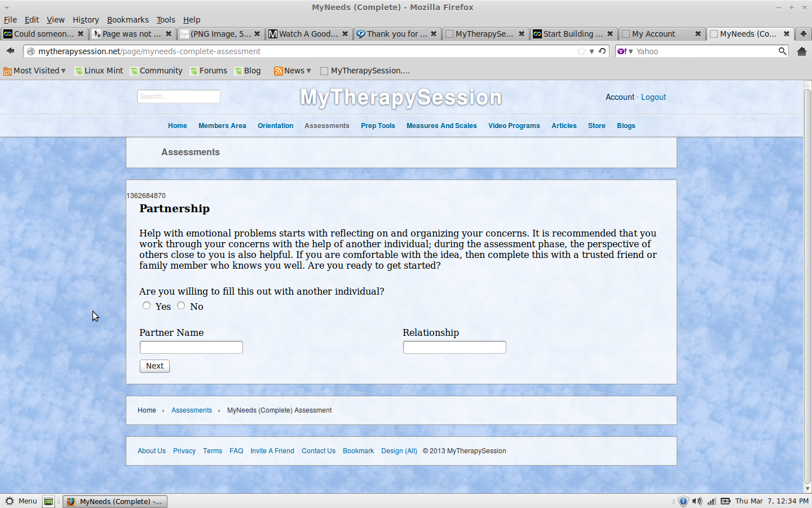Image resolution: width=812 pixels, height=508 pixels.
Task: Open the Measures And Scales link
Action: (442, 126)
